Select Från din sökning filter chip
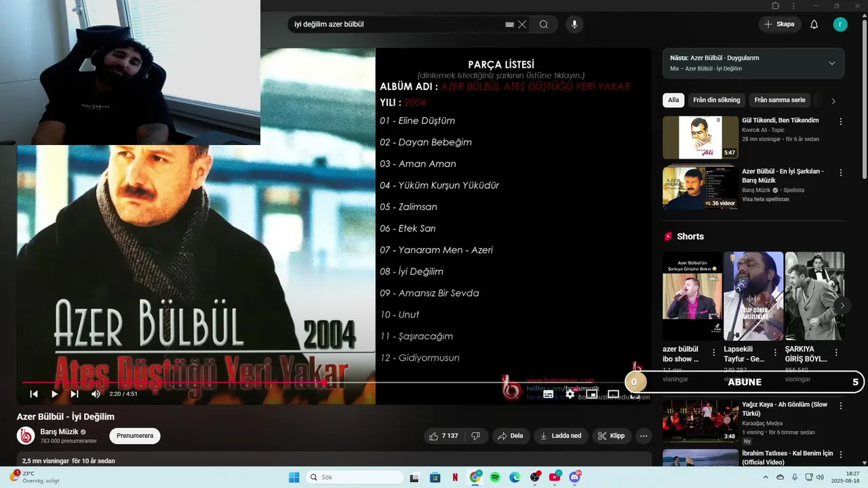The height and width of the screenshot is (488, 868). (x=717, y=100)
